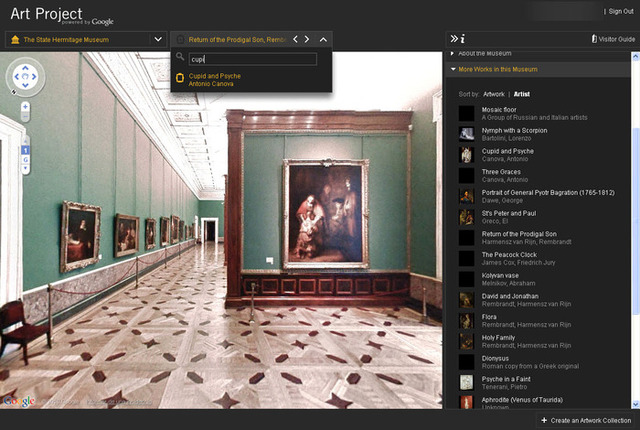Click the nearest framed portrait on left wall
This screenshot has width=640, height=430.
click(x=80, y=237)
